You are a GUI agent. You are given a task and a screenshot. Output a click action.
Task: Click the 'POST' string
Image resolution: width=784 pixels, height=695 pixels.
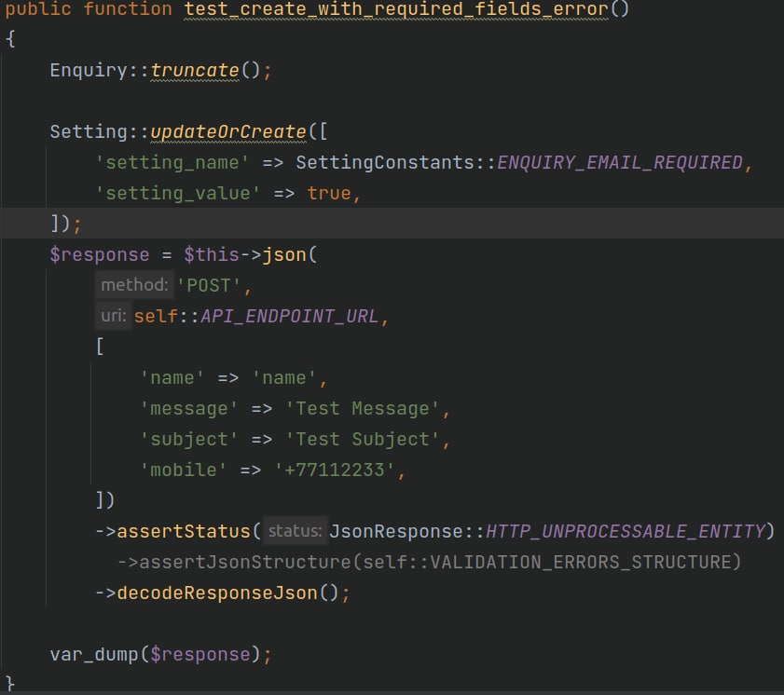209,286
